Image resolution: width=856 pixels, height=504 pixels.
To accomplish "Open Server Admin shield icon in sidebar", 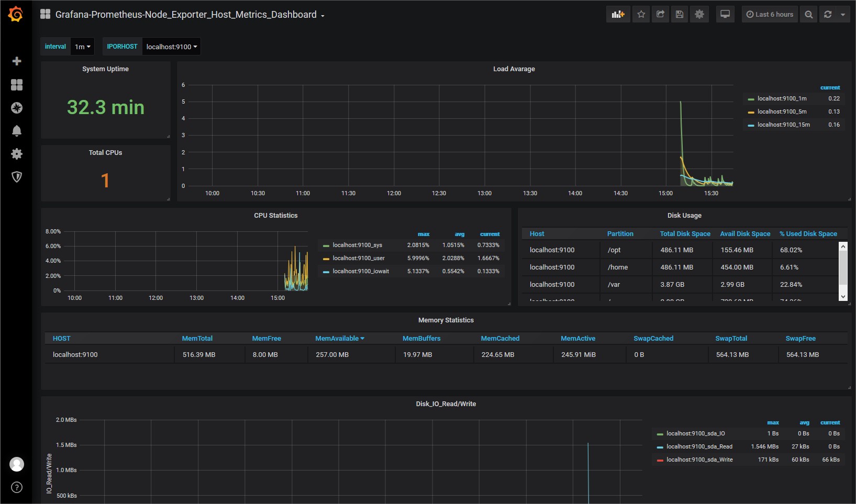I will pyautogui.click(x=17, y=177).
